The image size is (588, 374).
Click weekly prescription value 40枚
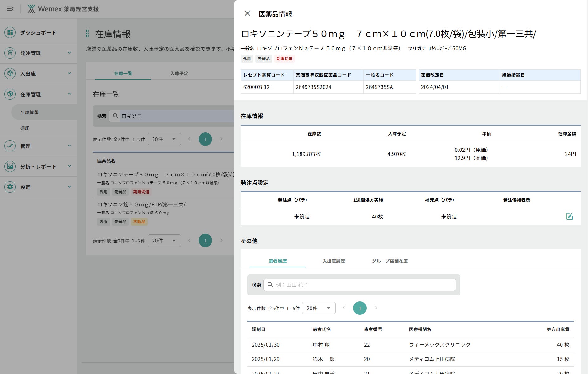tap(377, 217)
